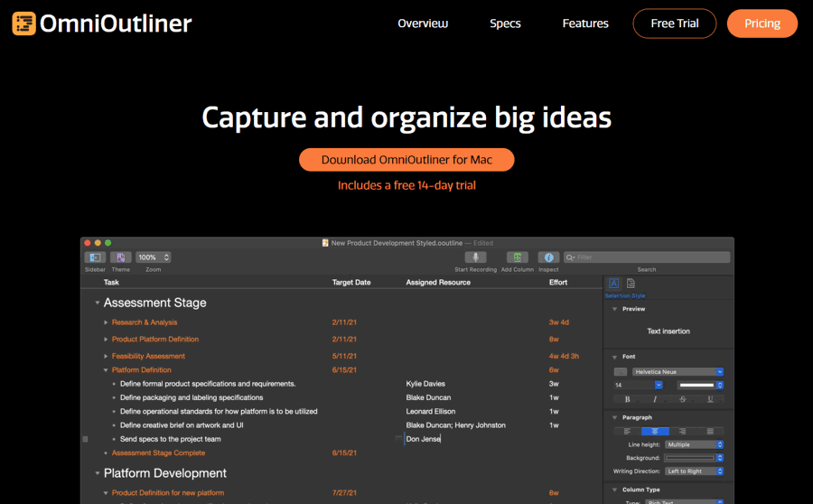Image resolution: width=813 pixels, height=504 pixels.
Task: Click the row handle beside Send specs row
Action: coord(86,439)
